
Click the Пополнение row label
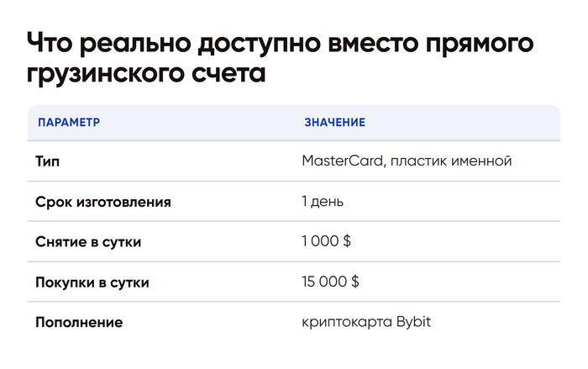[79, 323]
